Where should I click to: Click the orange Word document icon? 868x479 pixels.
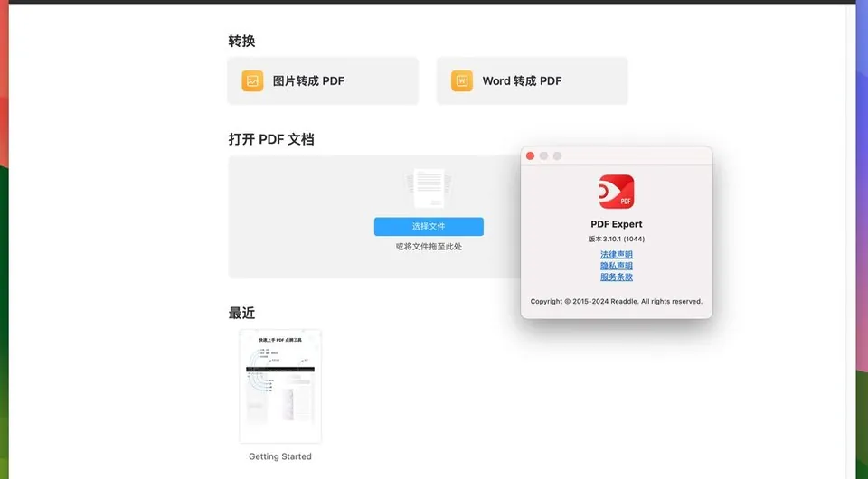click(462, 80)
